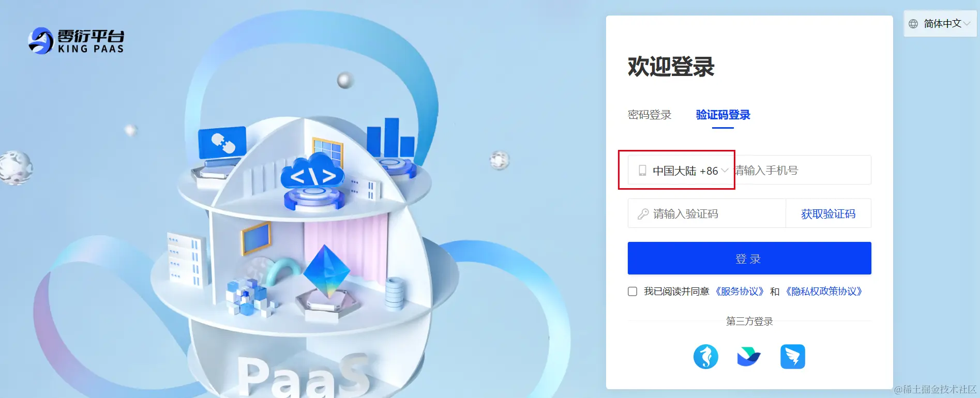Expand the chevron next to +86
The height and width of the screenshot is (398, 980).
point(725,171)
